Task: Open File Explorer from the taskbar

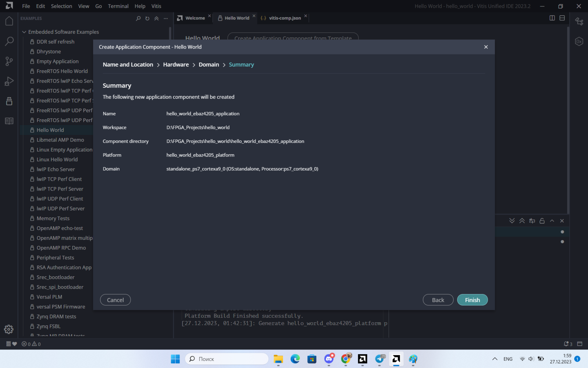Action: [278, 359]
